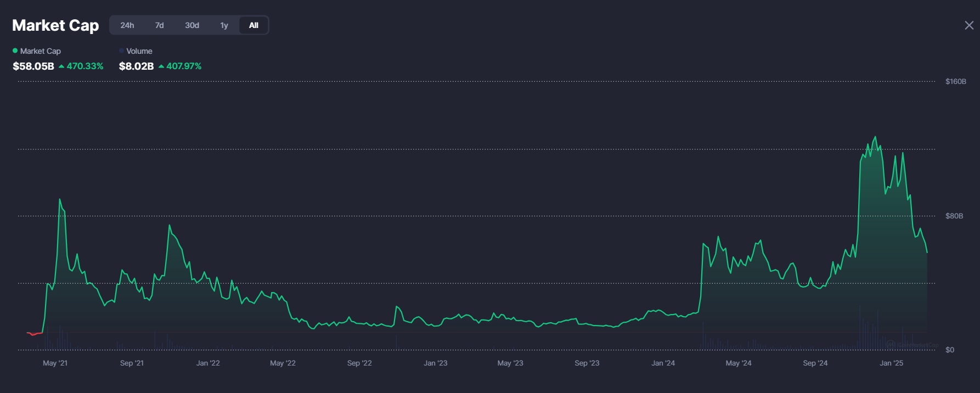
Task: Click the Sep '21 date label
Action: coord(132,363)
